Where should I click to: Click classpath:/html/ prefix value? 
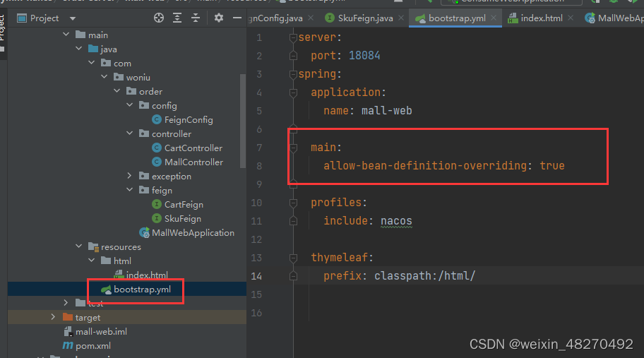(424, 275)
